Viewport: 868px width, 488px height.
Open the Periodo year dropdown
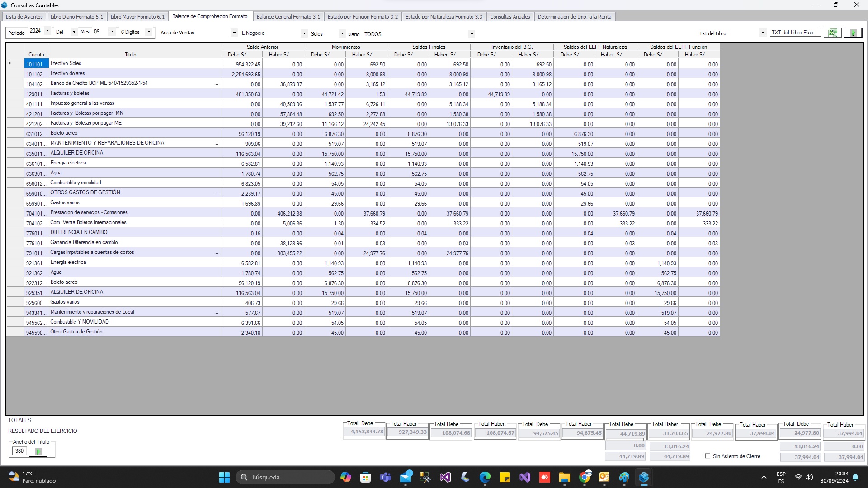point(47,32)
